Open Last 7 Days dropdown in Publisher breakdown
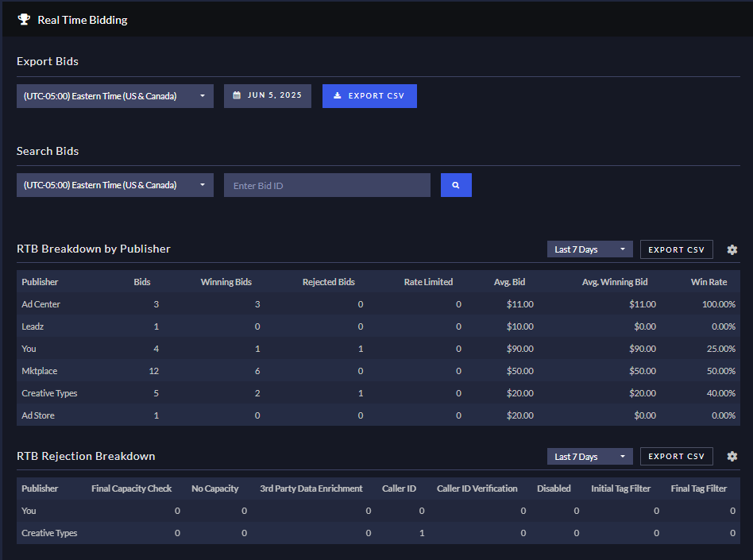 pos(589,249)
